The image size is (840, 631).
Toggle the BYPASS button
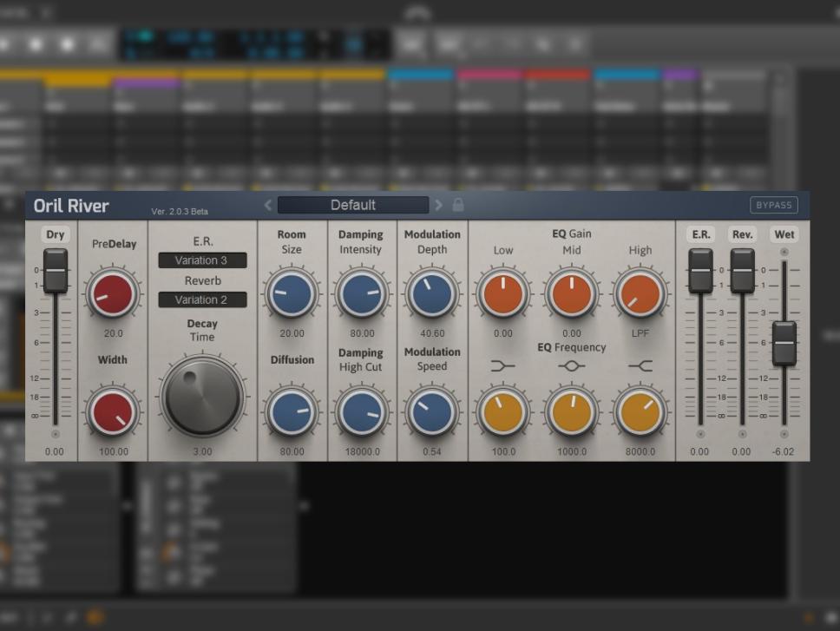click(x=773, y=206)
